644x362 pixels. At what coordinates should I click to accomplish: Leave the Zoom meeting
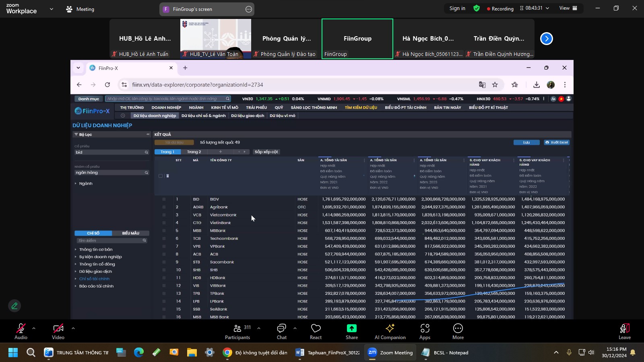pyautogui.click(x=625, y=331)
